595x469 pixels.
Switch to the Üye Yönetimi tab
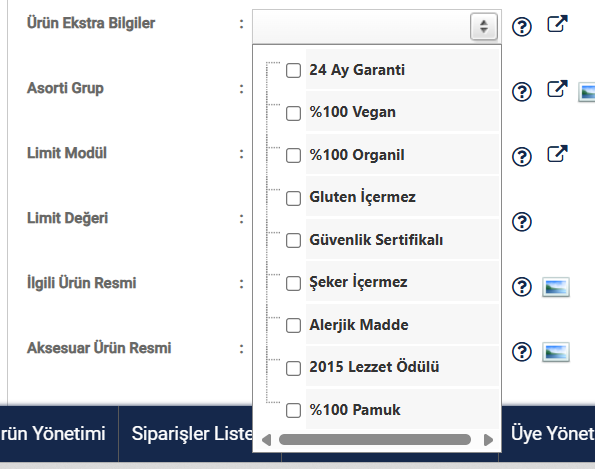click(552, 433)
